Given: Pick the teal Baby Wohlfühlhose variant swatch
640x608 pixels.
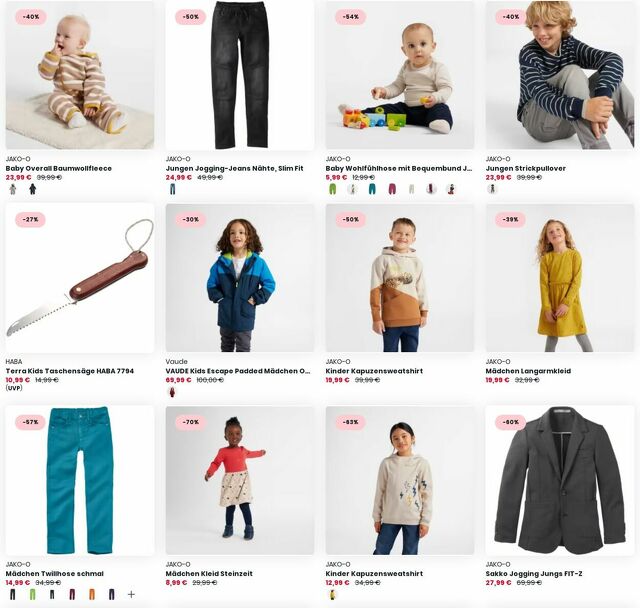Looking at the screenshot, I should pos(372,189).
